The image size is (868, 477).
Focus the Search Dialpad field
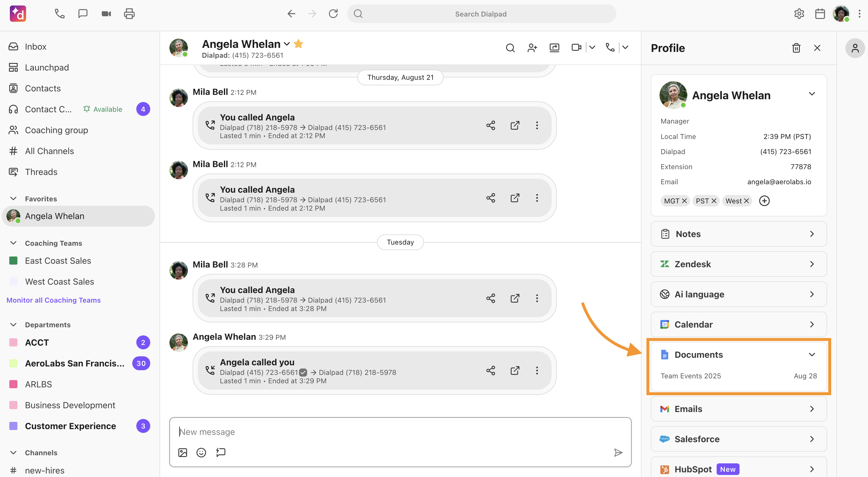coord(481,14)
